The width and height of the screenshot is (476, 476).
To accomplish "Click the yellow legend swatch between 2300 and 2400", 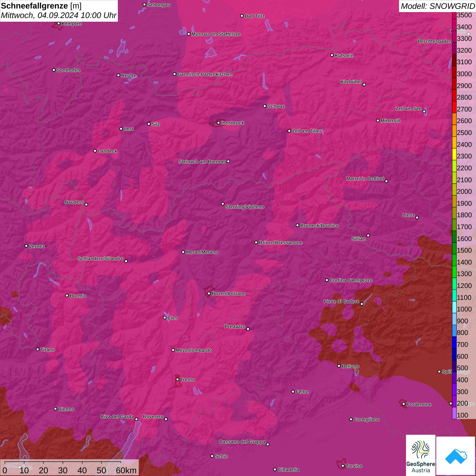I will (x=454, y=153).
